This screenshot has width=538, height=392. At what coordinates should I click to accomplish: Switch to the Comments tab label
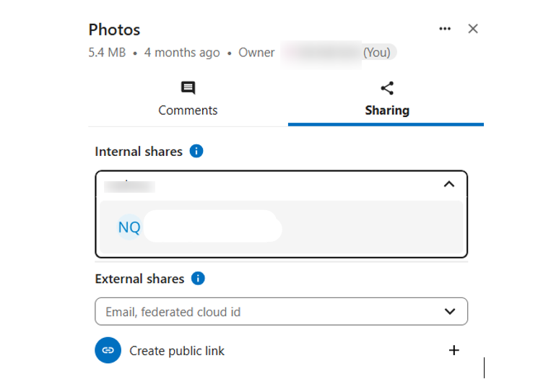click(x=188, y=110)
